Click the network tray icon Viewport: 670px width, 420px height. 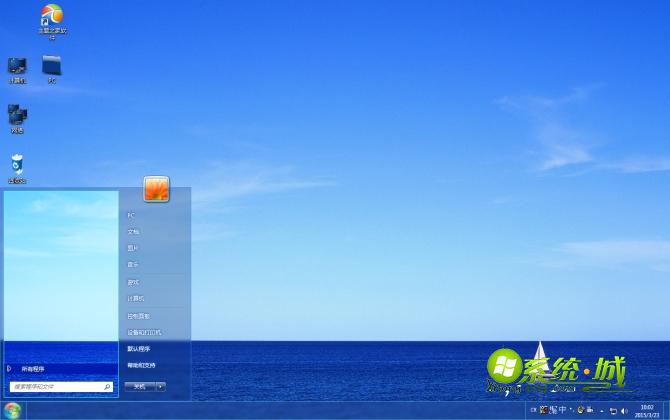coord(613,410)
